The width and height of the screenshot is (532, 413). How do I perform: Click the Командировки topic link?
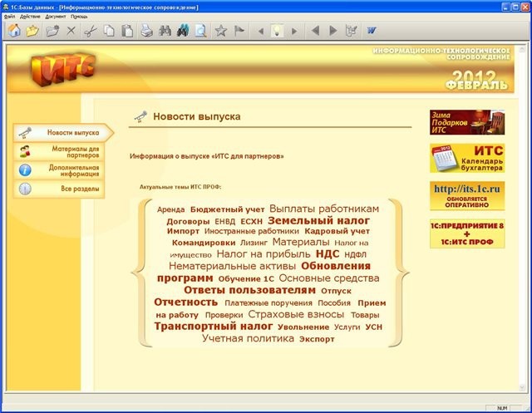(x=204, y=243)
